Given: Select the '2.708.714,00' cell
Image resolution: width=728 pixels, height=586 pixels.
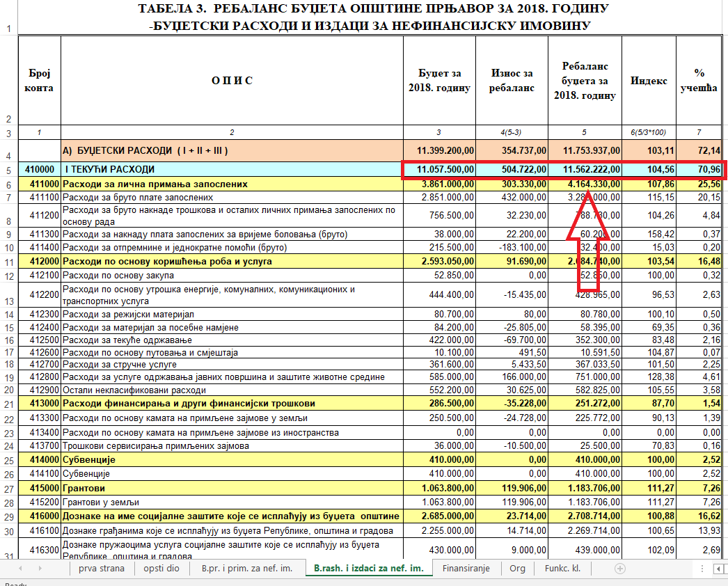Looking at the screenshot, I should [585, 516].
